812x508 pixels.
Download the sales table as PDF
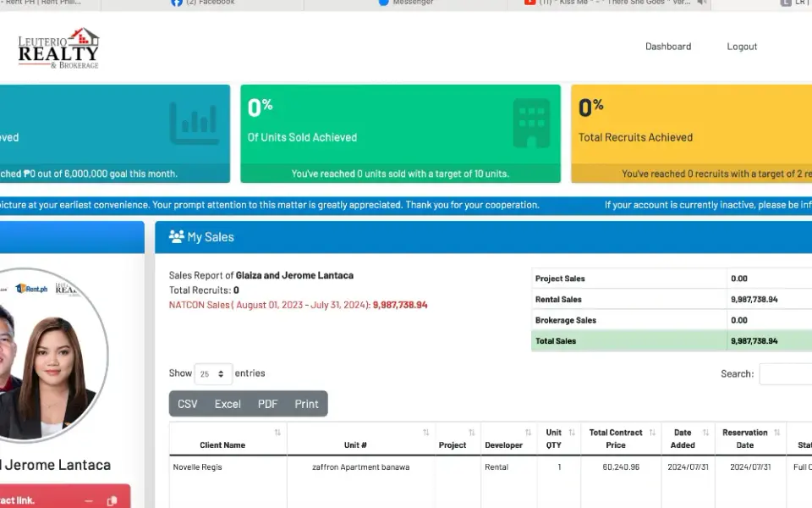[268, 404]
